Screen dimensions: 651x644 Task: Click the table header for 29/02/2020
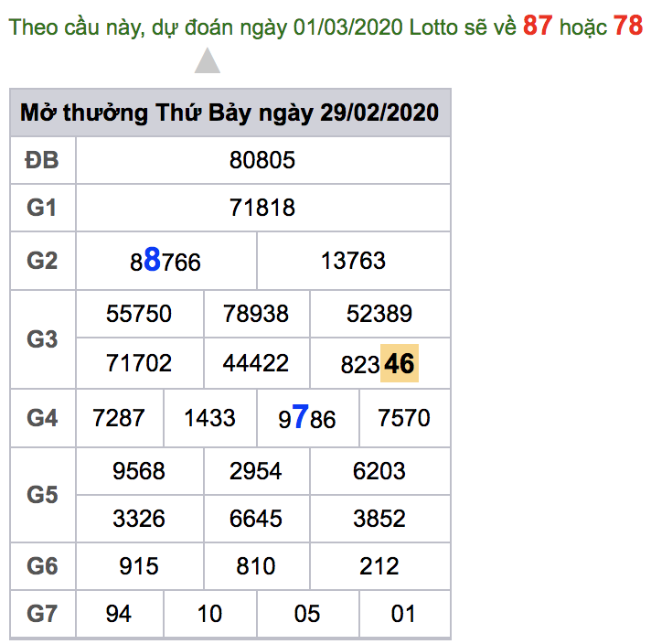(x=229, y=113)
